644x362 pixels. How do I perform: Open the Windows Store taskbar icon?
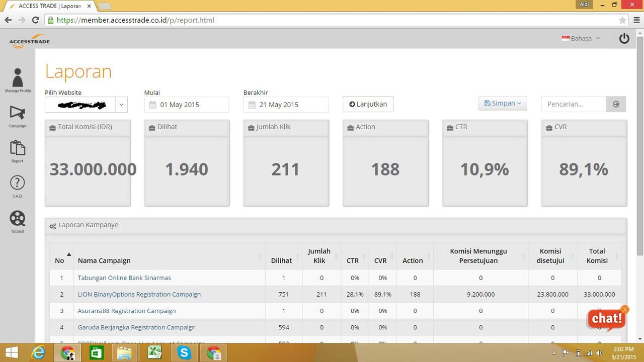(x=96, y=352)
